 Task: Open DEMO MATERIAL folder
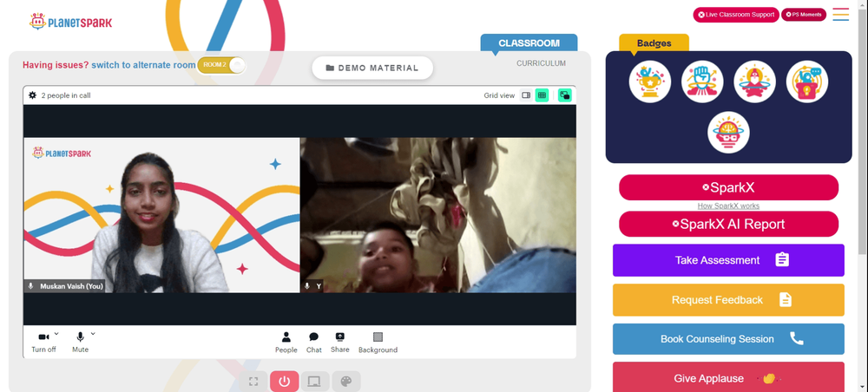[x=372, y=68]
